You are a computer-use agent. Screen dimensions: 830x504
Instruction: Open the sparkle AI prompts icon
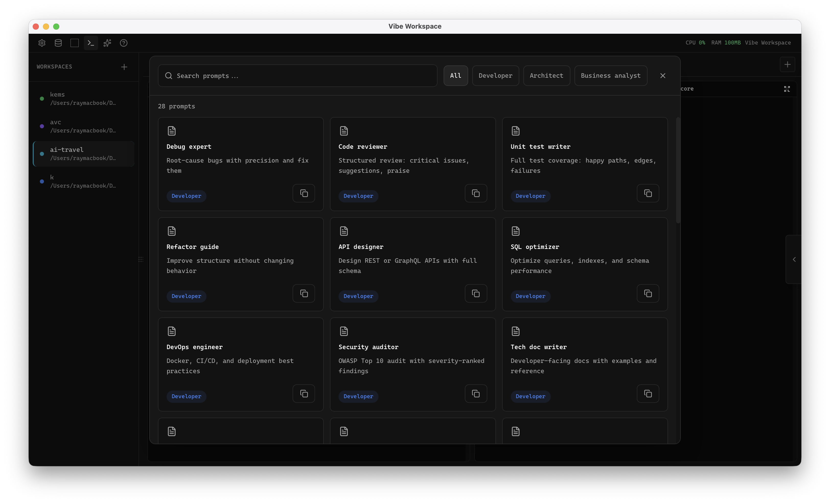tap(107, 43)
